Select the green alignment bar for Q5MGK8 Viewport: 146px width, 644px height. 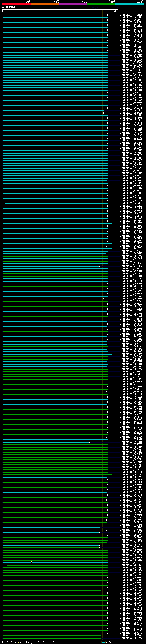click(57, 565)
